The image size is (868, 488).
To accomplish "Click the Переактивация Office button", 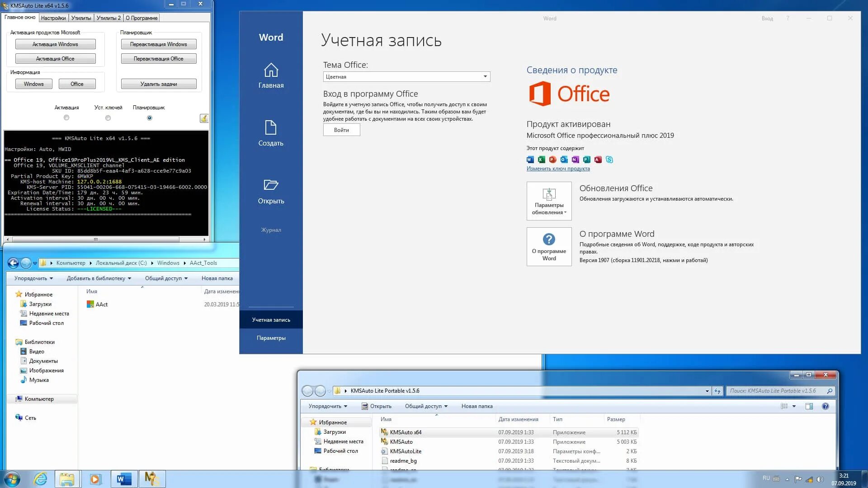I will coord(158,59).
